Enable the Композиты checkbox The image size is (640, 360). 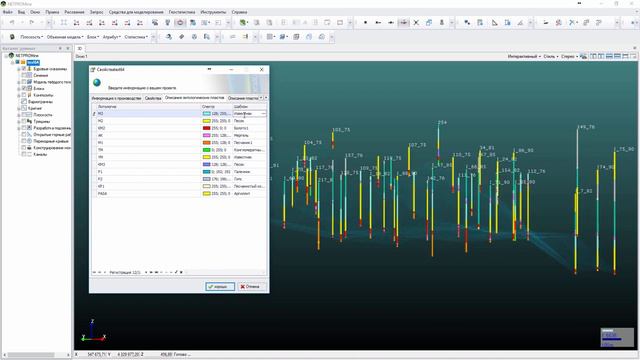[24, 95]
